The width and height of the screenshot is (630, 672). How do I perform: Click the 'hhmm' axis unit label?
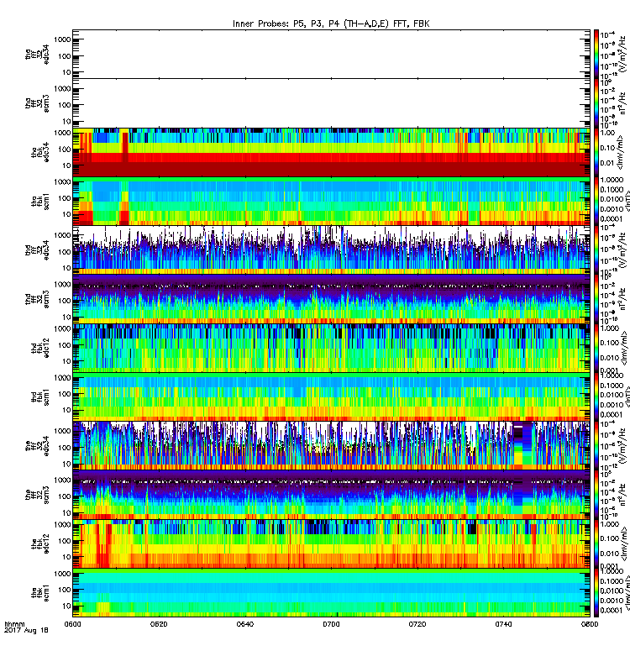[x=14, y=624]
